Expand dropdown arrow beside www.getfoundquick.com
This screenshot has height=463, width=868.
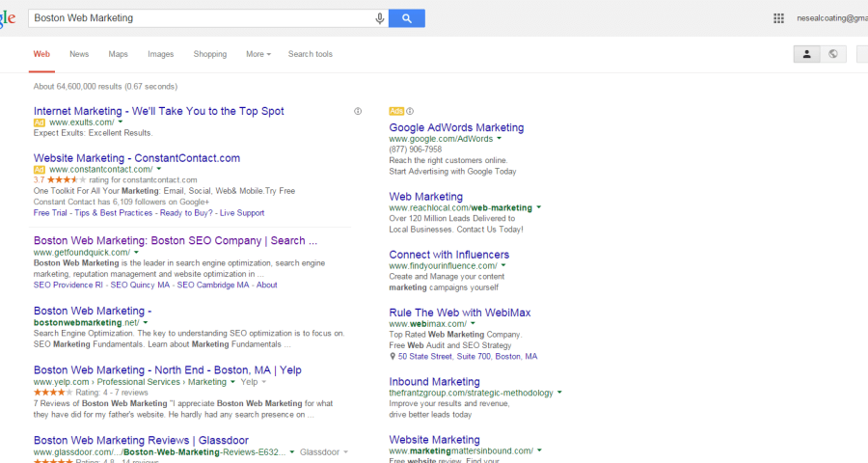coord(136,253)
